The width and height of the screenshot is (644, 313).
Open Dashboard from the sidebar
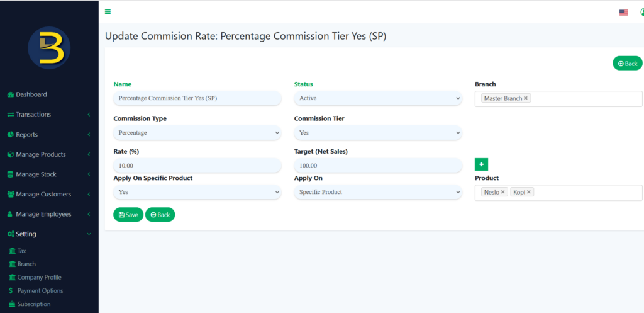tap(31, 94)
